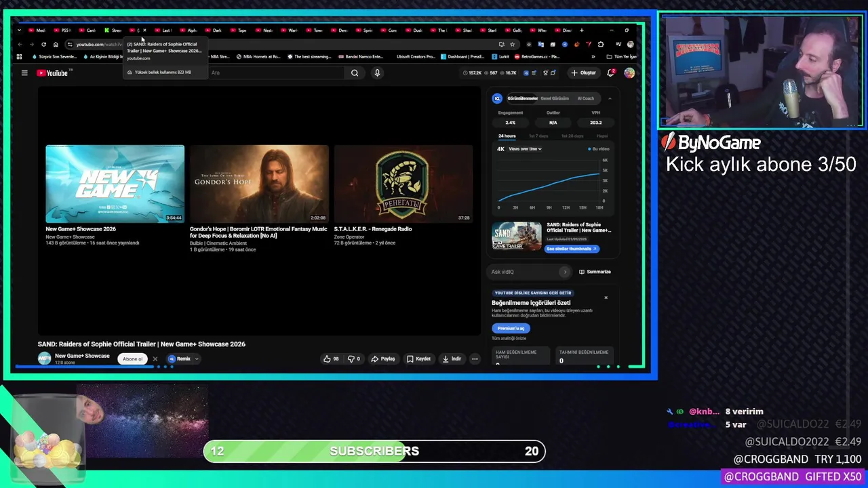Open the Tüm Yer İşaretleri bookmarks folder

click(621, 57)
